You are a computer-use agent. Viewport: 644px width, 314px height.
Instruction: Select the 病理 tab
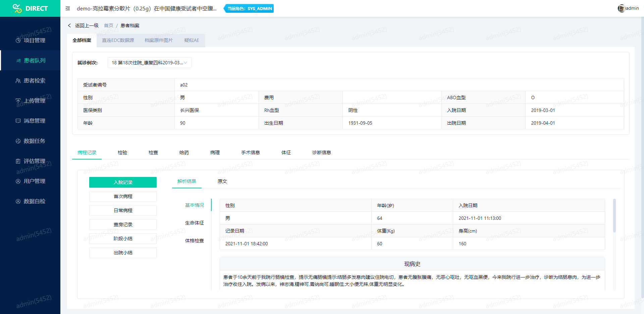[215, 152]
